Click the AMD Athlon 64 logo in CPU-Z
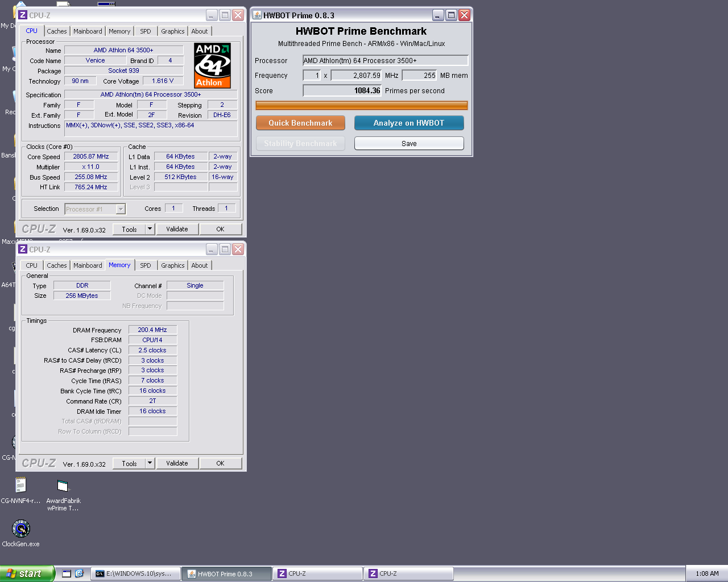The width and height of the screenshot is (728, 582). click(212, 66)
